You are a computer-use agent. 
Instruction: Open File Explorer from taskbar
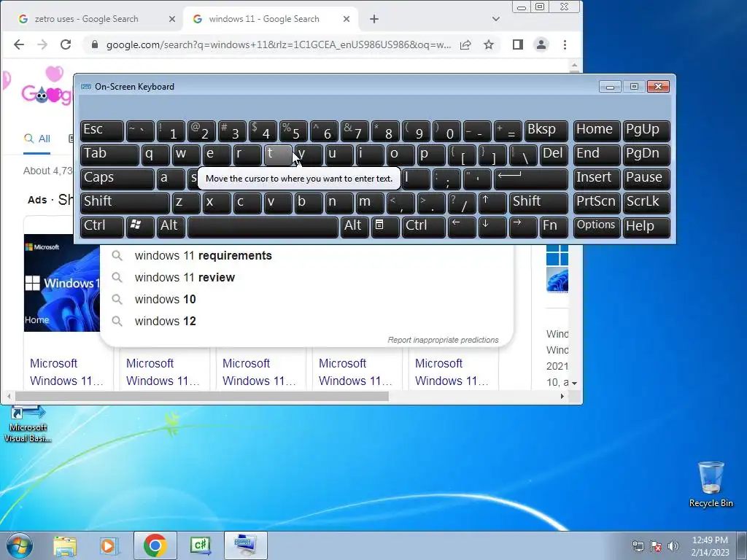pos(65,545)
